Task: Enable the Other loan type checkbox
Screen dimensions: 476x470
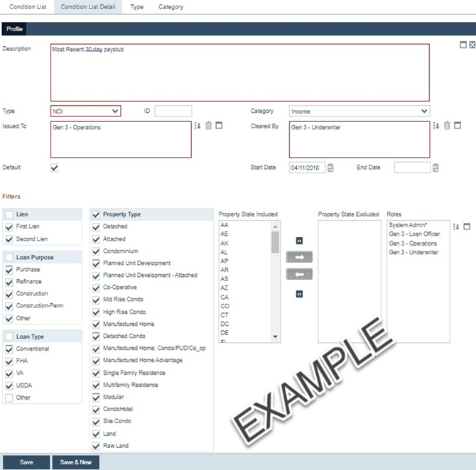Action: [9, 398]
